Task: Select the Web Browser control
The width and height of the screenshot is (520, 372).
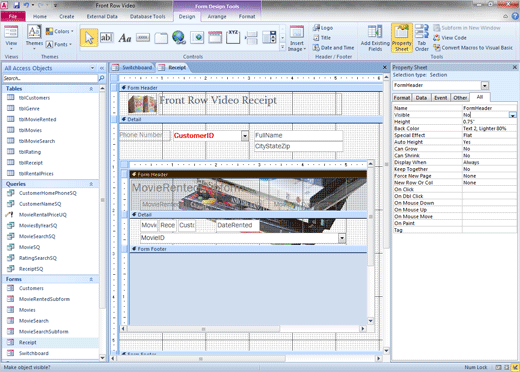Action: click(197, 37)
